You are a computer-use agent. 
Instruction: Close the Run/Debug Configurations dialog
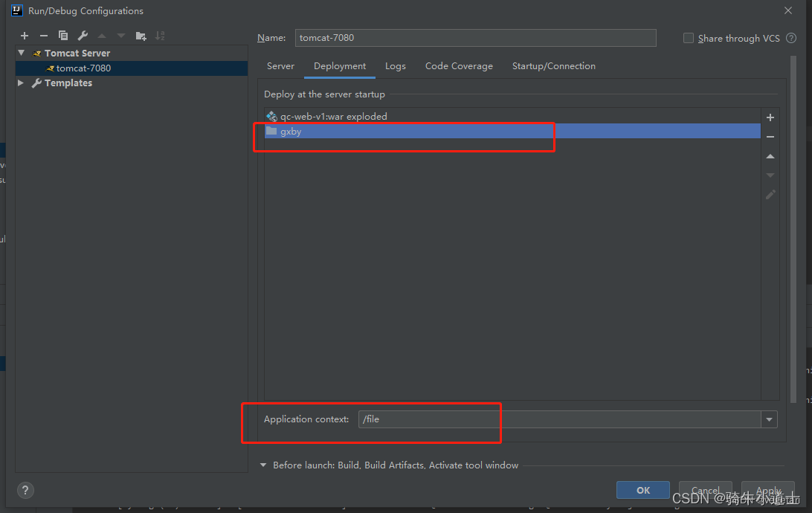point(787,10)
